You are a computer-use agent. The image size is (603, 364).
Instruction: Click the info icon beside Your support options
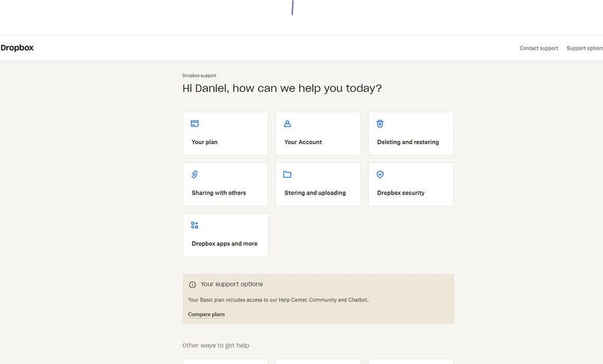(x=192, y=285)
